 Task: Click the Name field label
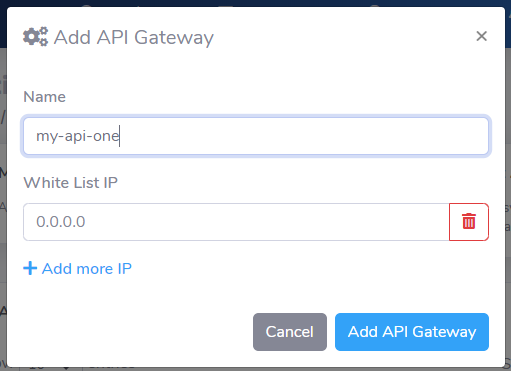click(44, 97)
